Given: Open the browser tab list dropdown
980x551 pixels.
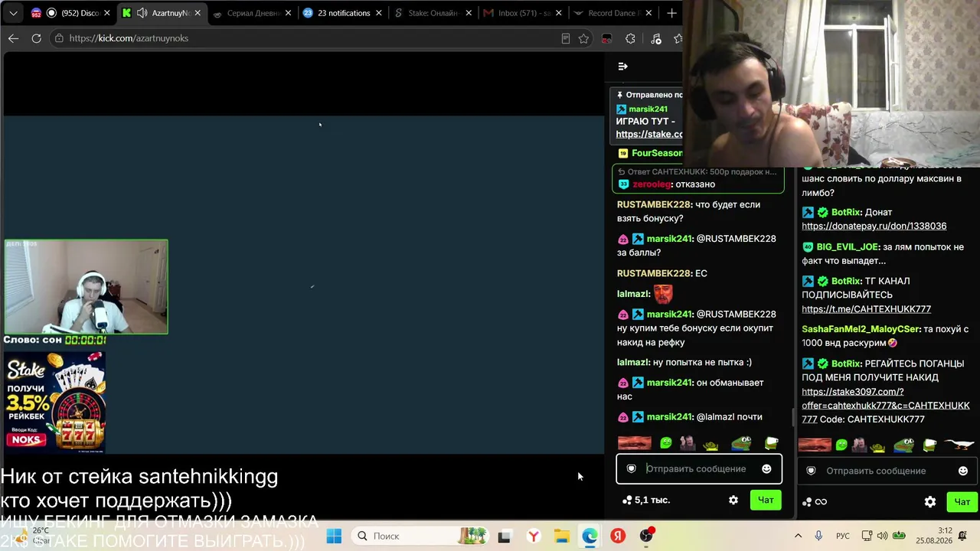Looking at the screenshot, I should (x=14, y=13).
